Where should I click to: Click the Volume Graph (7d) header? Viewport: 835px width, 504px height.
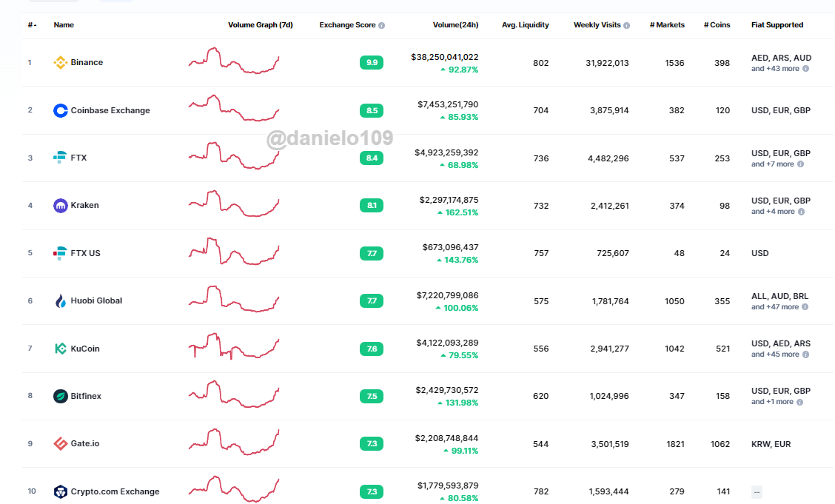261,25
